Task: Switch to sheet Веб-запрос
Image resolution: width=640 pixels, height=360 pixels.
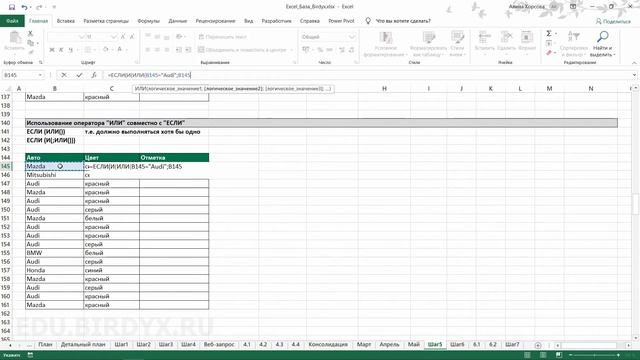Action: [x=219, y=344]
